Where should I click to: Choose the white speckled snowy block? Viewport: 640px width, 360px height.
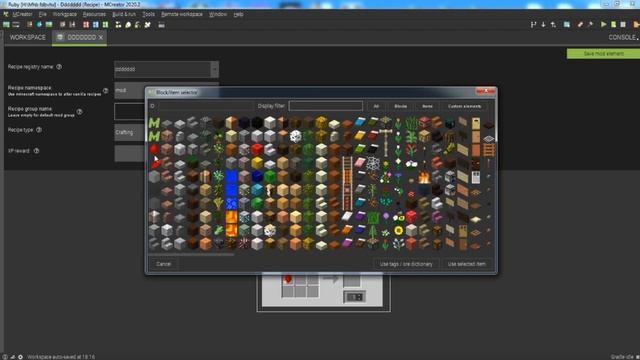point(296,136)
